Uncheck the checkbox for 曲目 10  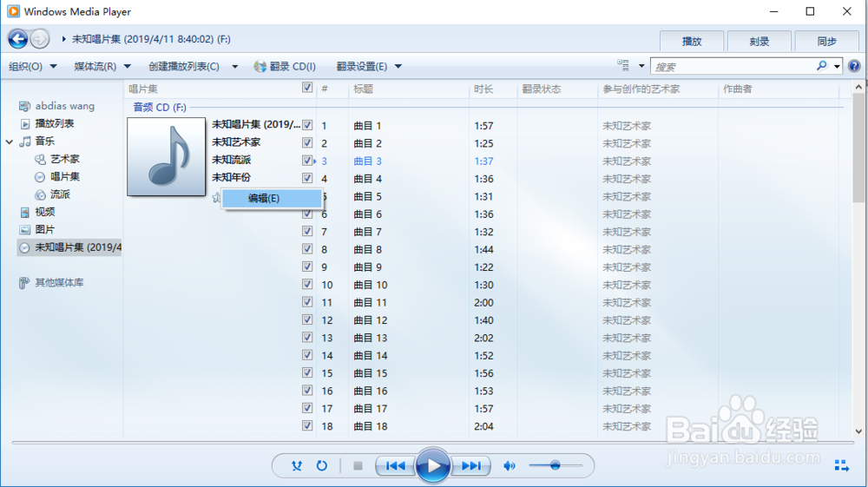[x=307, y=285]
